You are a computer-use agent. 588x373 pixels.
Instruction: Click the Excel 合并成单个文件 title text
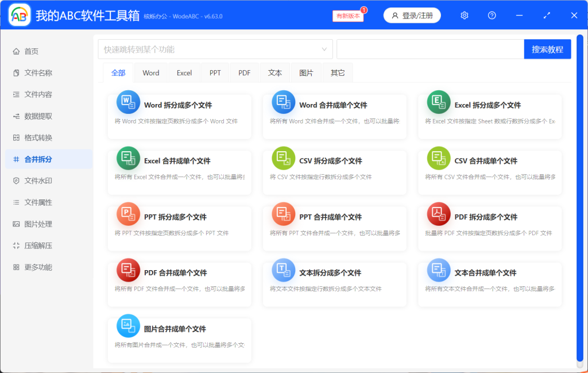coord(177,161)
